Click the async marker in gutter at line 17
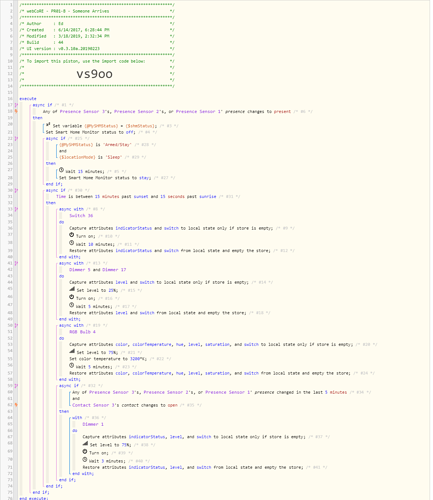 [x=16, y=105]
